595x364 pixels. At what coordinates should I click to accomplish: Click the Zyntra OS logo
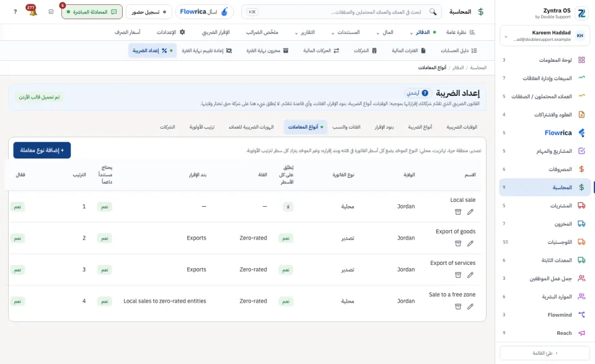pyautogui.click(x=581, y=13)
